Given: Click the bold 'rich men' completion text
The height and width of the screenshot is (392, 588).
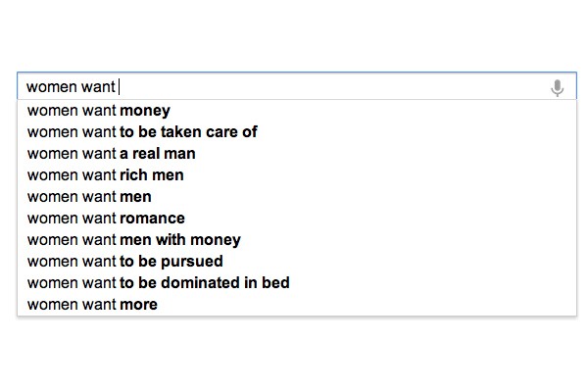Looking at the screenshot, I should (151, 175).
